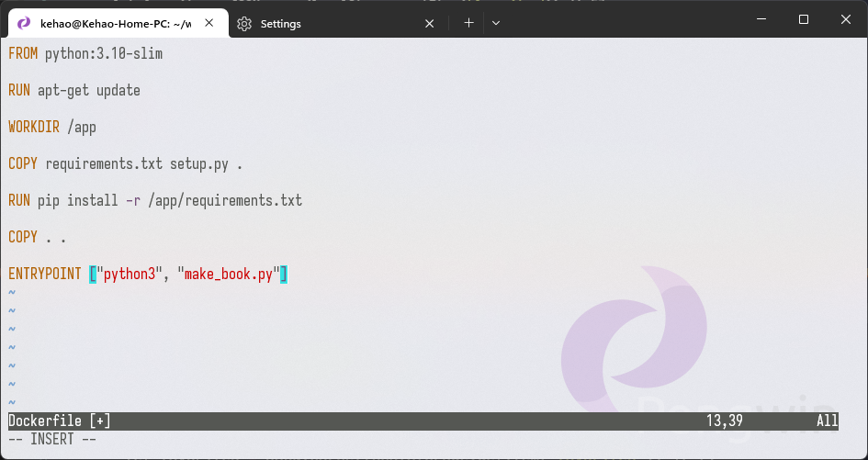The width and height of the screenshot is (868, 460).
Task: Click 'Dockerfile [+]' in the status line
Action: click(59, 421)
